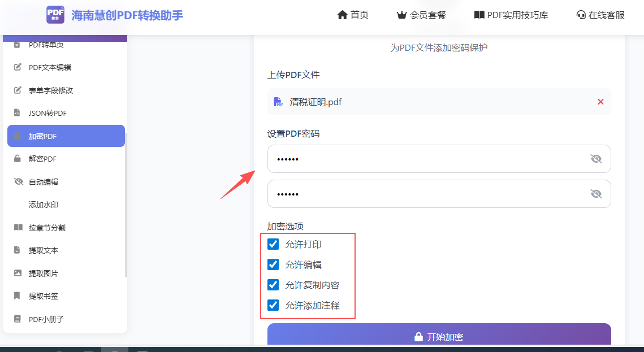Uncheck the 允许编辑 checkbox

pyautogui.click(x=273, y=264)
